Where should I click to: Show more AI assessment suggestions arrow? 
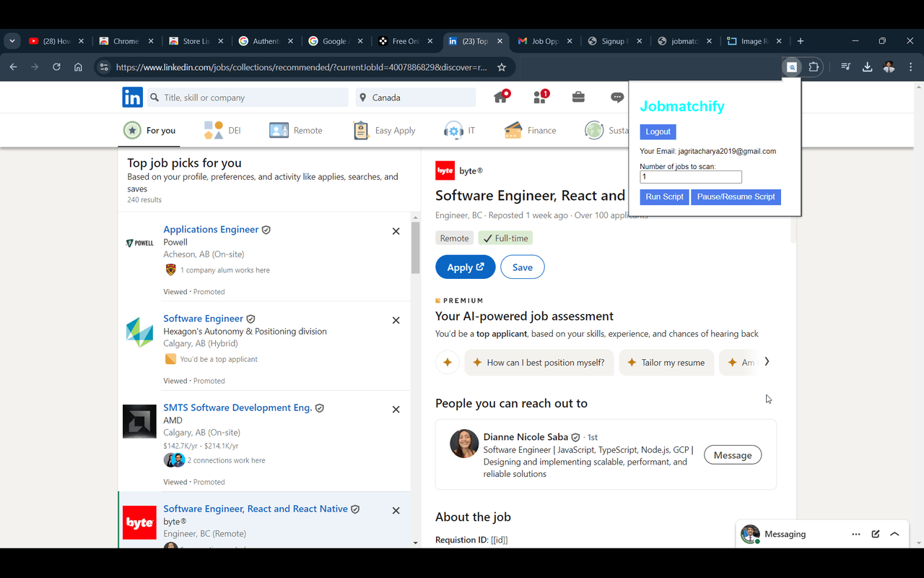(767, 362)
